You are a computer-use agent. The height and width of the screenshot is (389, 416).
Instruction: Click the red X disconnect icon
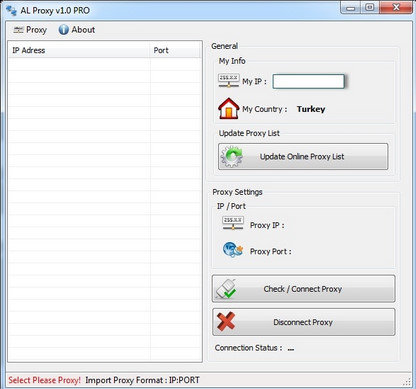point(226,321)
